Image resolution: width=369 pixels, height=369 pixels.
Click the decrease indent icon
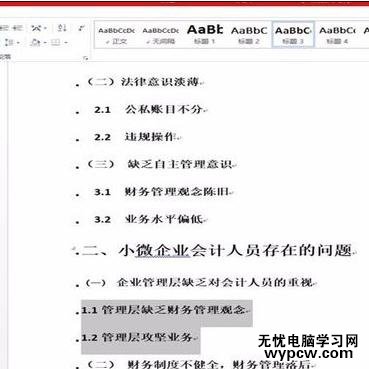5,28
